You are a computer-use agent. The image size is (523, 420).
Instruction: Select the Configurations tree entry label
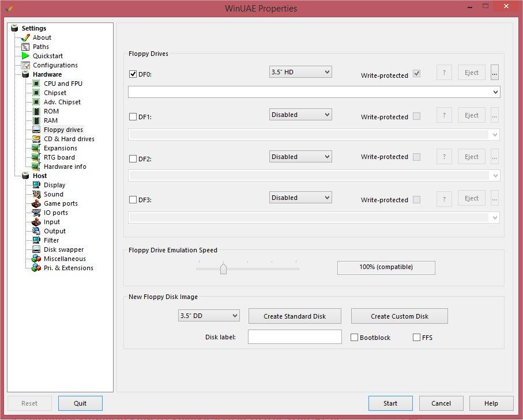click(55, 65)
